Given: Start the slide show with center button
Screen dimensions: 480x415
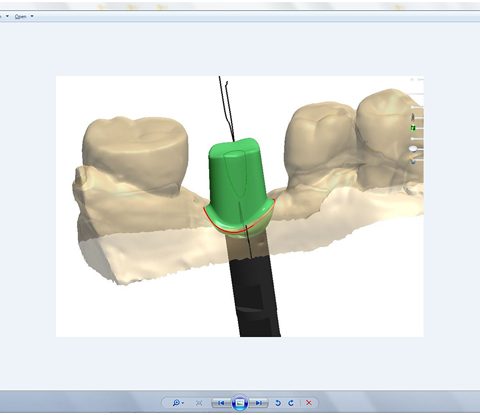Looking at the screenshot, I should tap(240, 403).
